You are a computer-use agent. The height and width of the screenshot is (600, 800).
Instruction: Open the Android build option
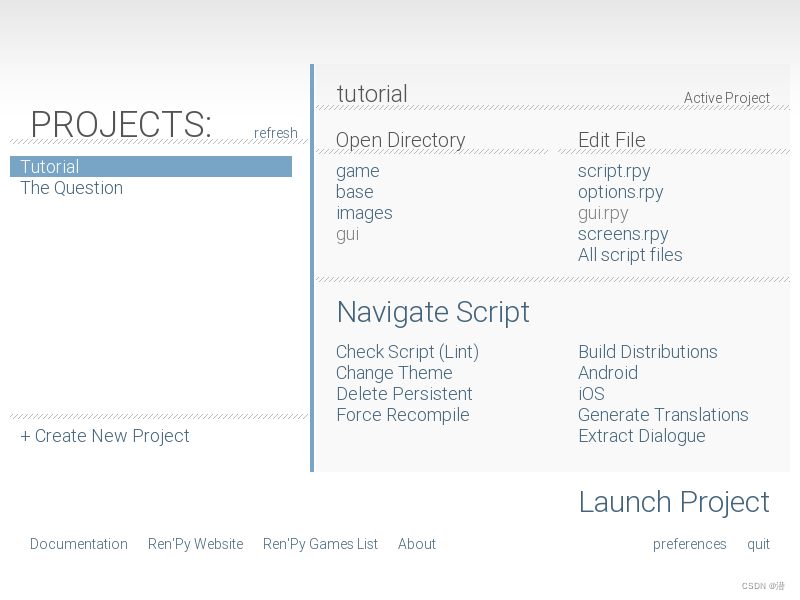(x=608, y=372)
